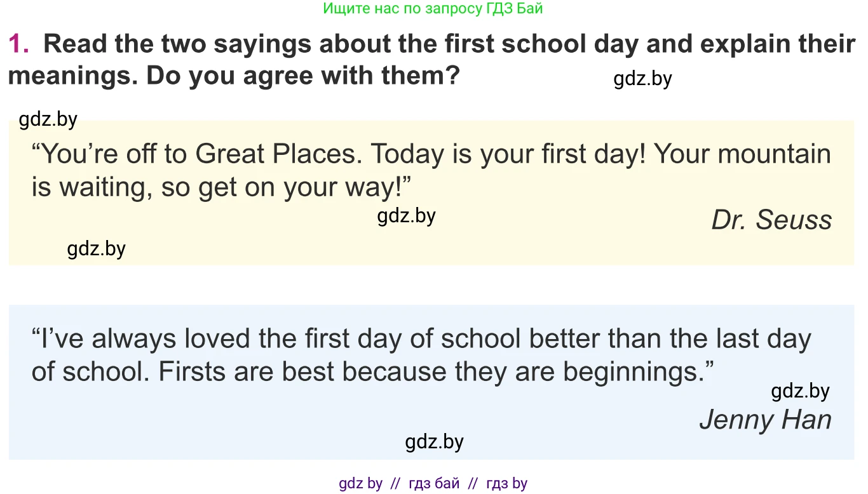Click the word "Firsts" in Jenny Han's quote

pos(192,371)
